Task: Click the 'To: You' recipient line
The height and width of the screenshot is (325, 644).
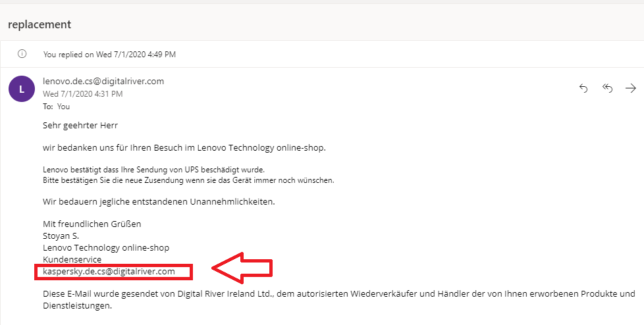Action: pyautogui.click(x=56, y=107)
